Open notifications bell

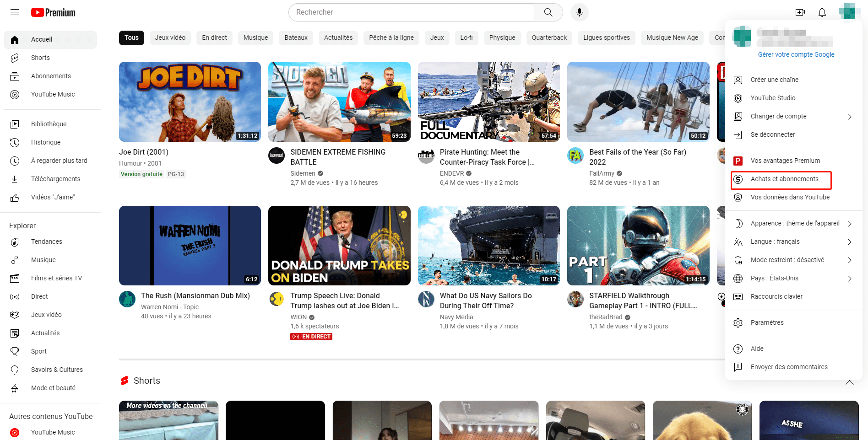pyautogui.click(x=822, y=12)
